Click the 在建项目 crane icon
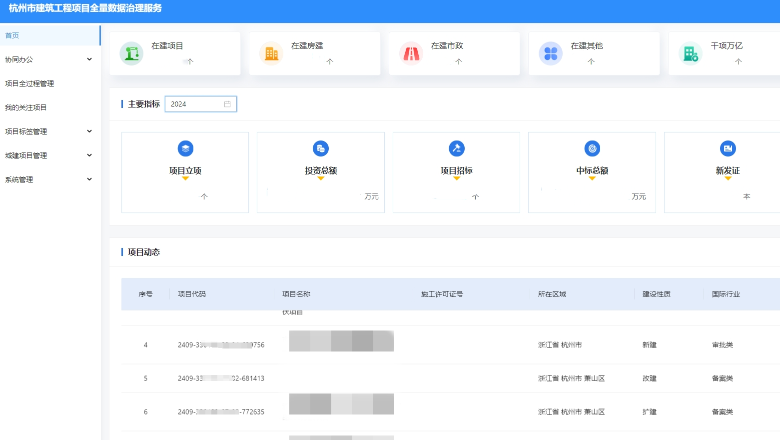 [131, 53]
